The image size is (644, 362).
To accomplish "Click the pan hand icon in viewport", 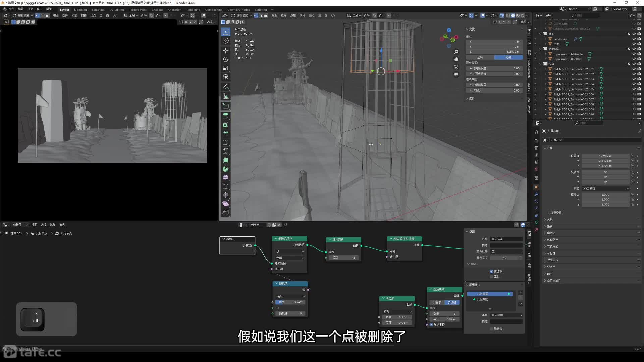I will pyautogui.click(x=456, y=59).
